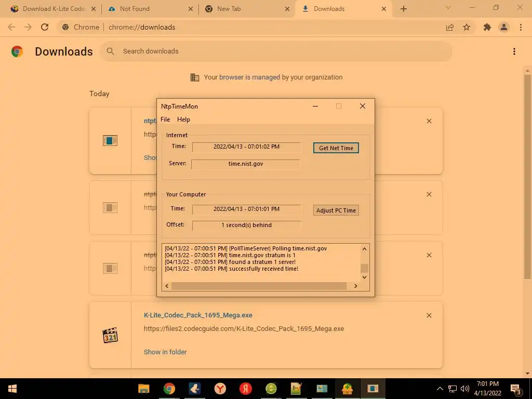The image size is (532, 399).
Task: Select log line 'found a stratum 1 server!'
Action: (230, 262)
